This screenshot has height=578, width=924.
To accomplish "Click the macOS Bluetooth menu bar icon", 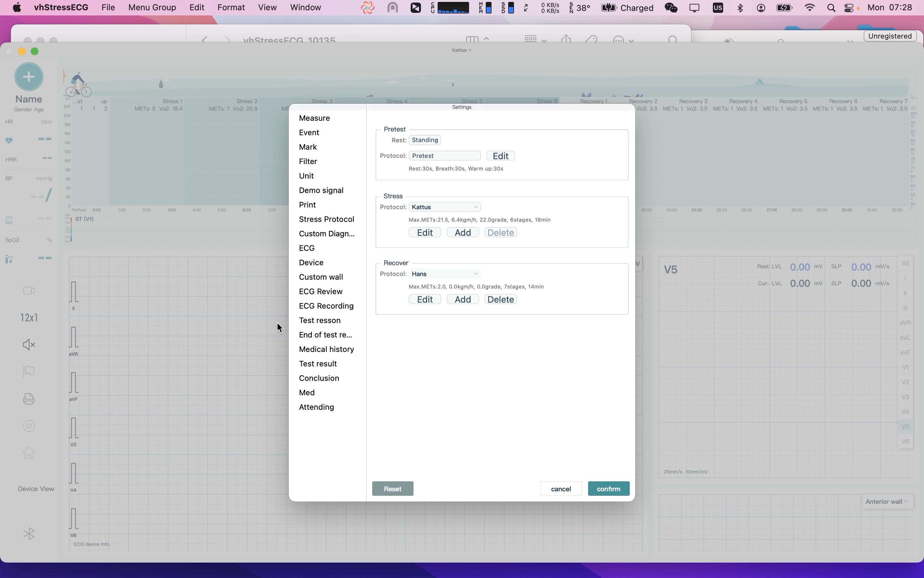I will (740, 8).
